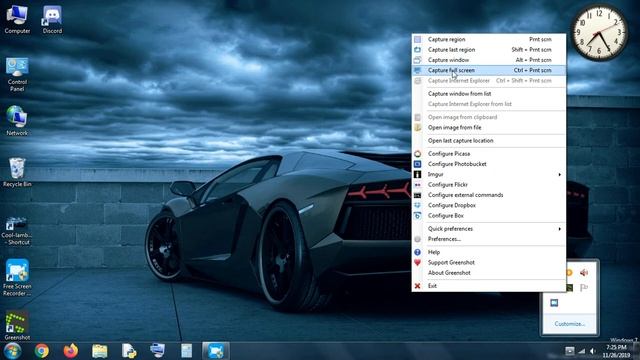Select Configure external commands

(x=489, y=195)
